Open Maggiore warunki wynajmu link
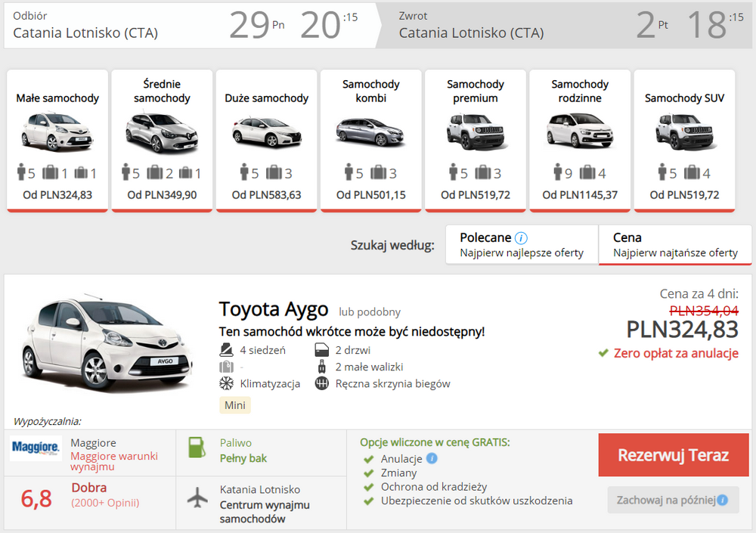Viewport: 756px width, 533px height. click(114, 461)
